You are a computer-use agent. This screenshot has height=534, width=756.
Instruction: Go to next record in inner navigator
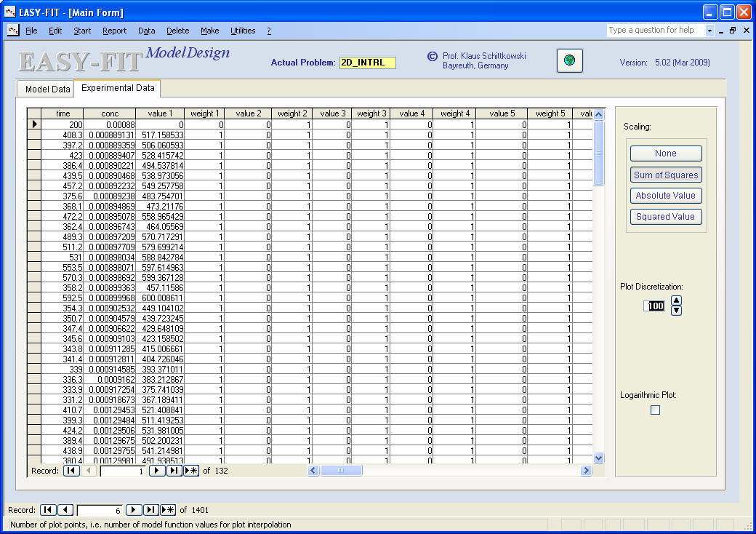(156, 471)
